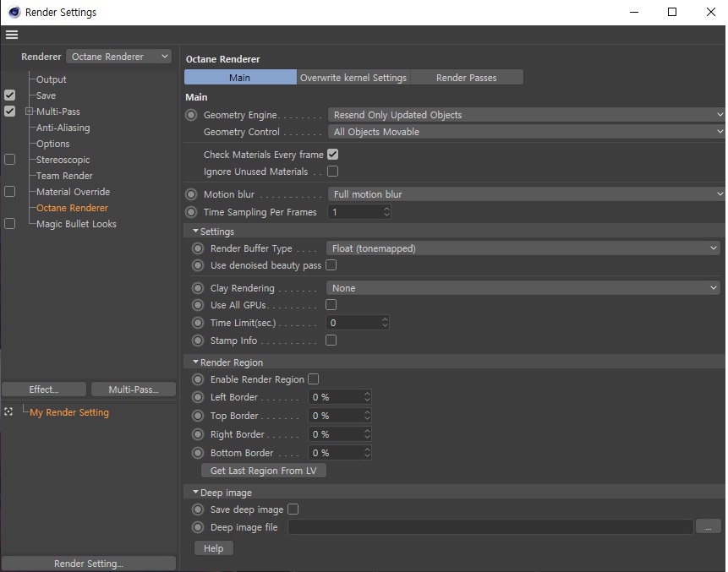This screenshot has height=572, width=728.
Task: Collapse the Deep image section
Action: click(195, 492)
